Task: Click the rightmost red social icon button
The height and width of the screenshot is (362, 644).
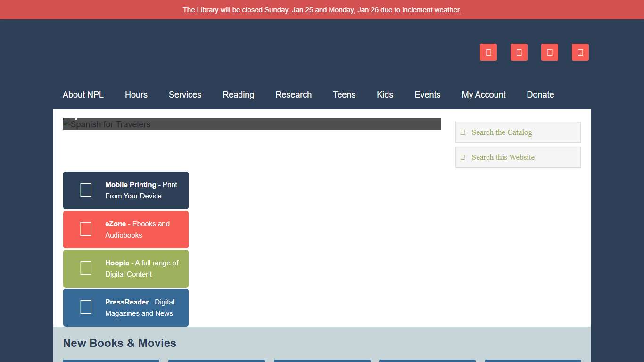Action: 580,52
